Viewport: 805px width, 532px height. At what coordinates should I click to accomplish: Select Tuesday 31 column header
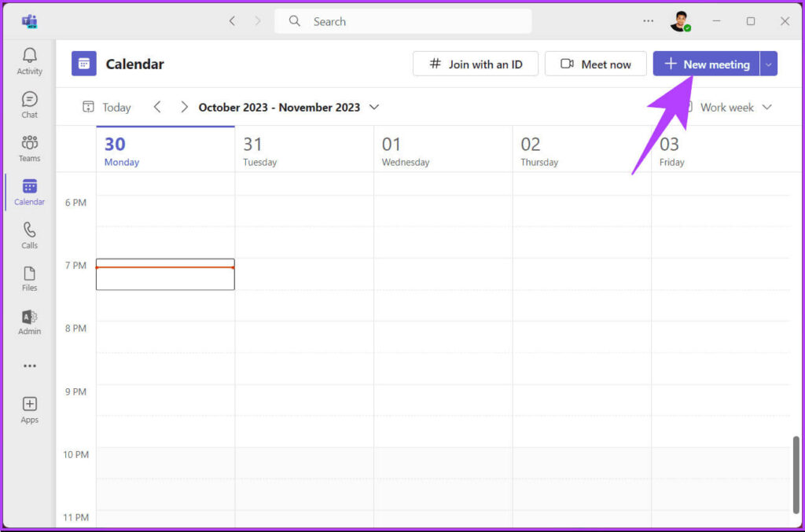[x=304, y=150]
